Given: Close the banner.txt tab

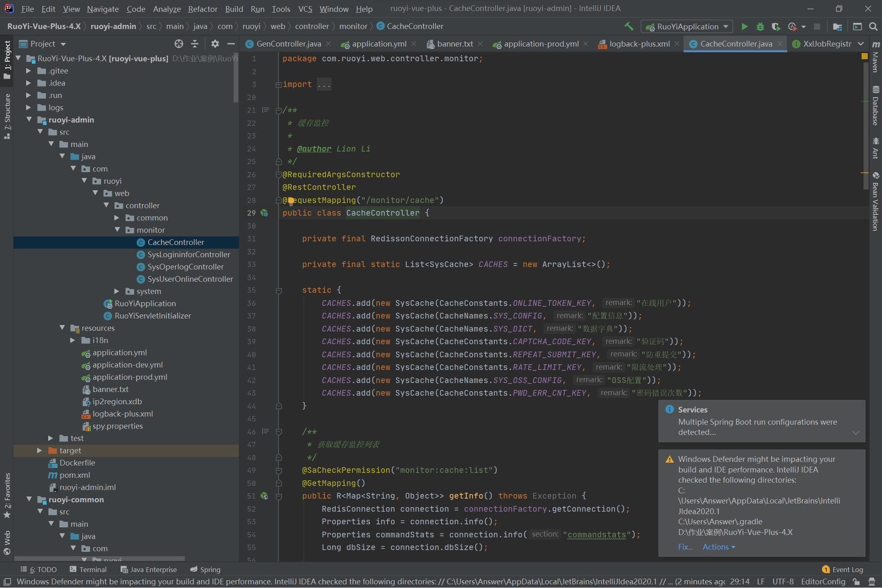Looking at the screenshot, I should point(481,44).
